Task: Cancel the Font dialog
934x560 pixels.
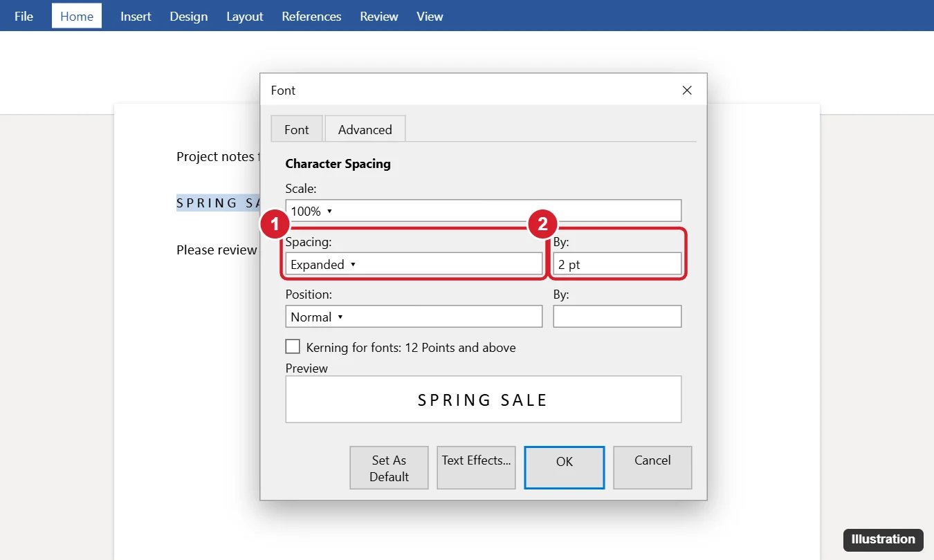Action: pos(652,467)
